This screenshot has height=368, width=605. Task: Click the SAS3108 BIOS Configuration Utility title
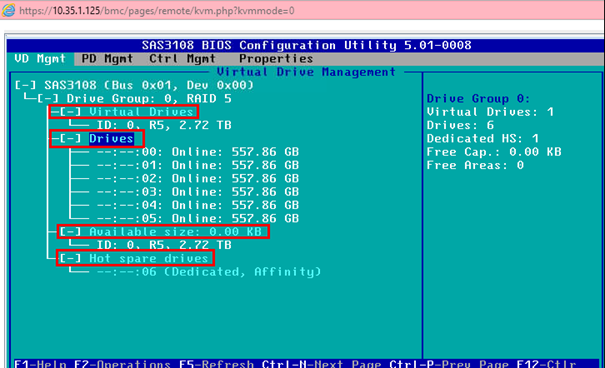click(x=307, y=46)
